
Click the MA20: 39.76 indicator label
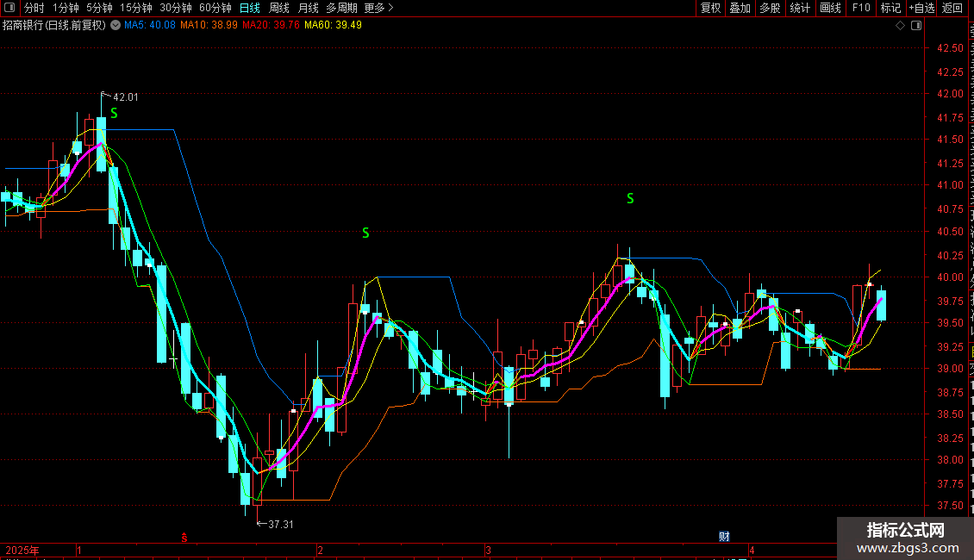pyautogui.click(x=271, y=25)
